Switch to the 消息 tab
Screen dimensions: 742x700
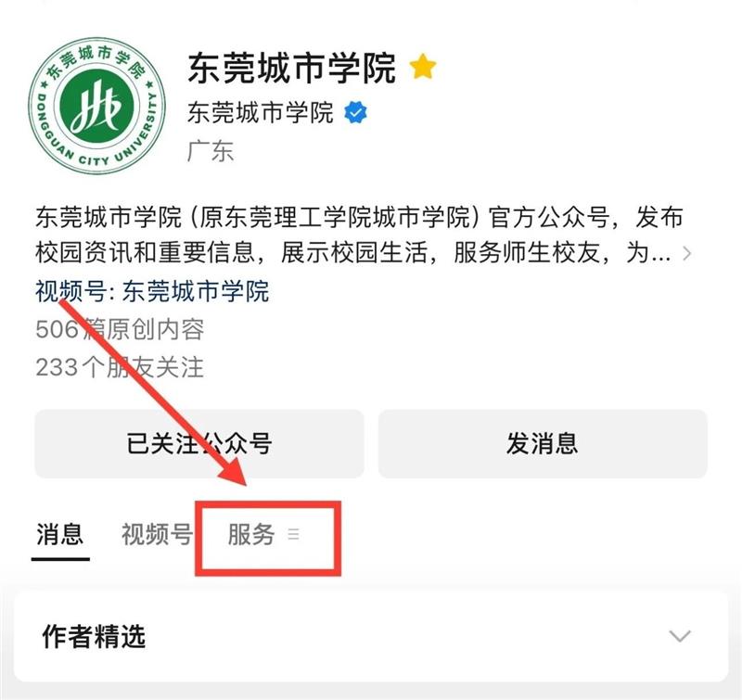(60, 534)
